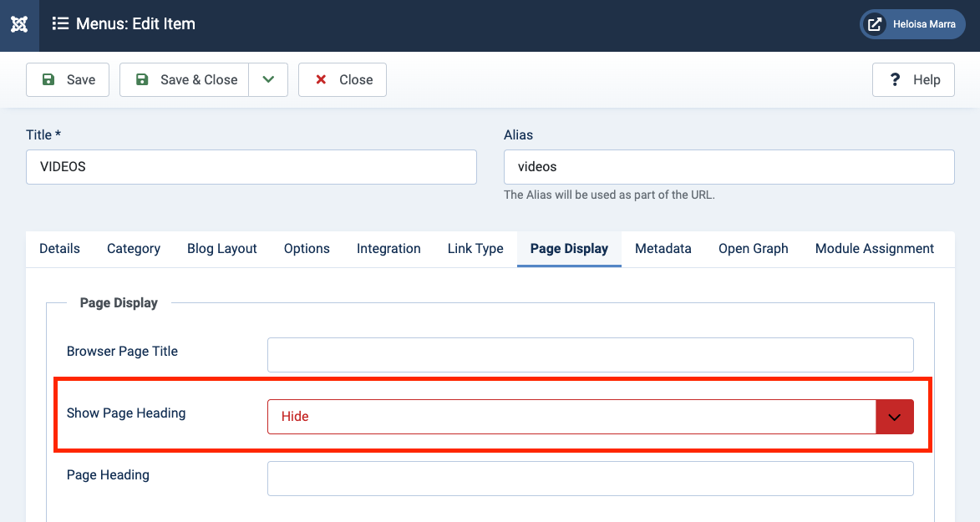Click the red chevron on Hide selector
The image size is (980, 522).
[894, 417]
